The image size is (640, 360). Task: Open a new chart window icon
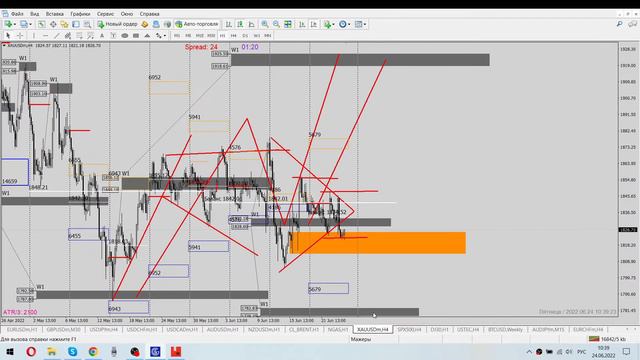(8, 24)
